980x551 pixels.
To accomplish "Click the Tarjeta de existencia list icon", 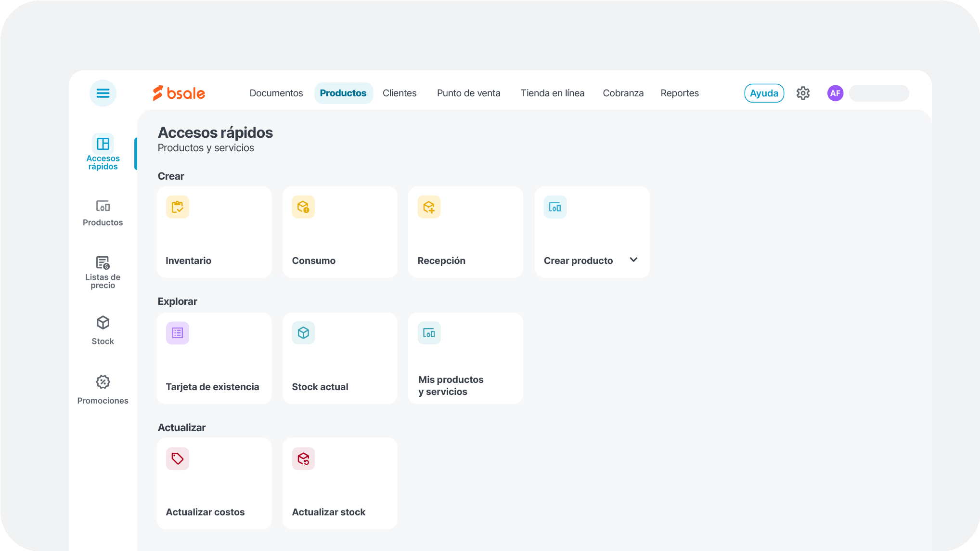I will [x=177, y=332].
